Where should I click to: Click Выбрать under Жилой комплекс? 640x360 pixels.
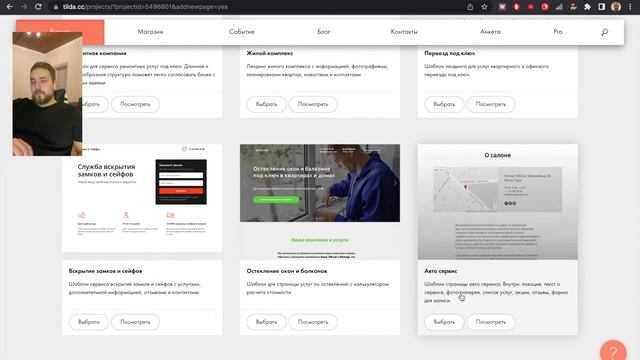point(266,104)
